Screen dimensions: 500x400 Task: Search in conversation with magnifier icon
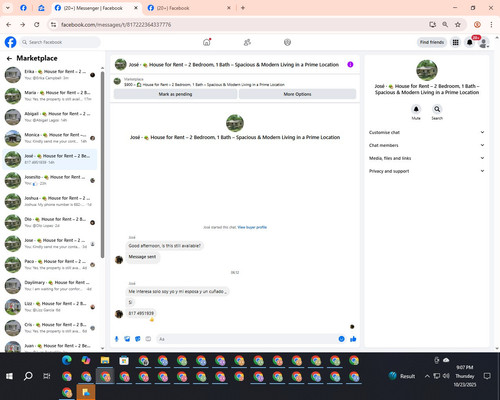pyautogui.click(x=437, y=109)
